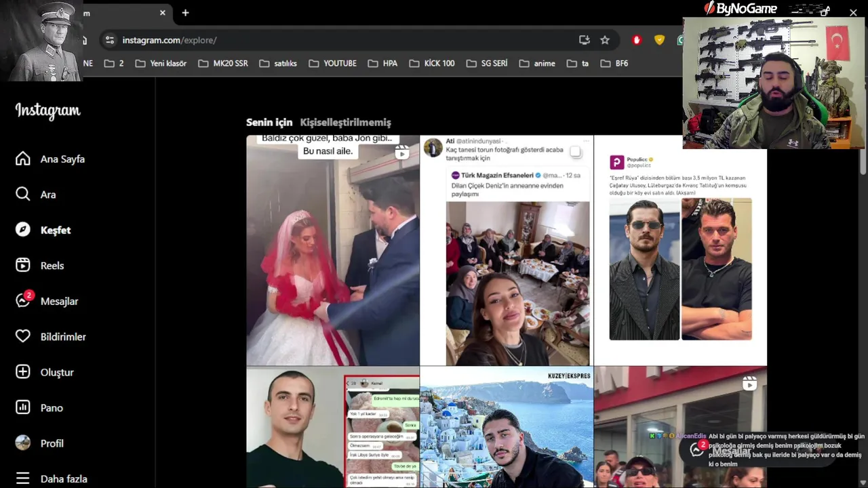Image resolution: width=868 pixels, height=488 pixels.
Task: Open the Ara search icon
Action: tap(23, 195)
